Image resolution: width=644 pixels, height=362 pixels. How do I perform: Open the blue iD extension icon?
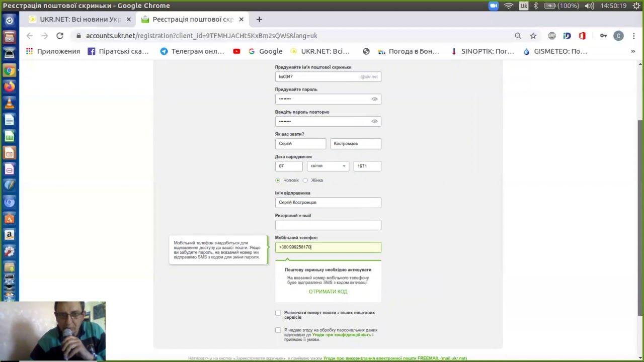pyautogui.click(x=567, y=36)
